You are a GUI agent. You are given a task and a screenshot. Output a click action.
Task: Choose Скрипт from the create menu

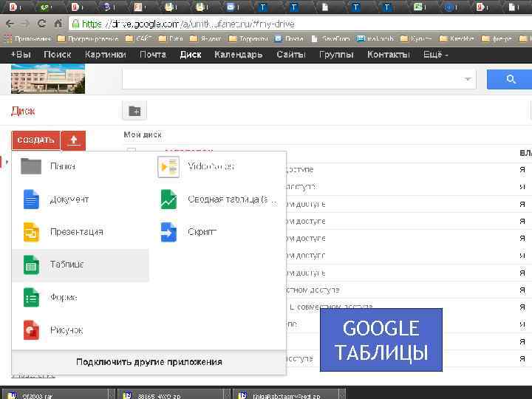(x=217, y=232)
